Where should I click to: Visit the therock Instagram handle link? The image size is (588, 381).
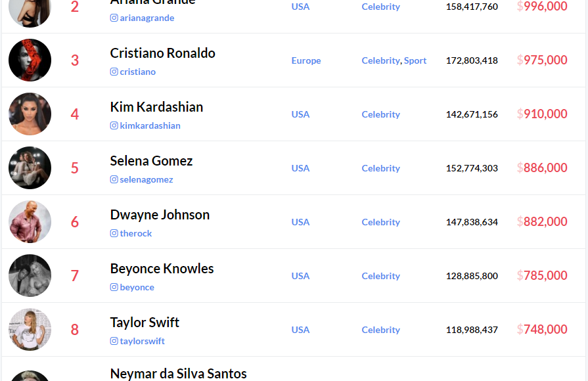pos(136,233)
